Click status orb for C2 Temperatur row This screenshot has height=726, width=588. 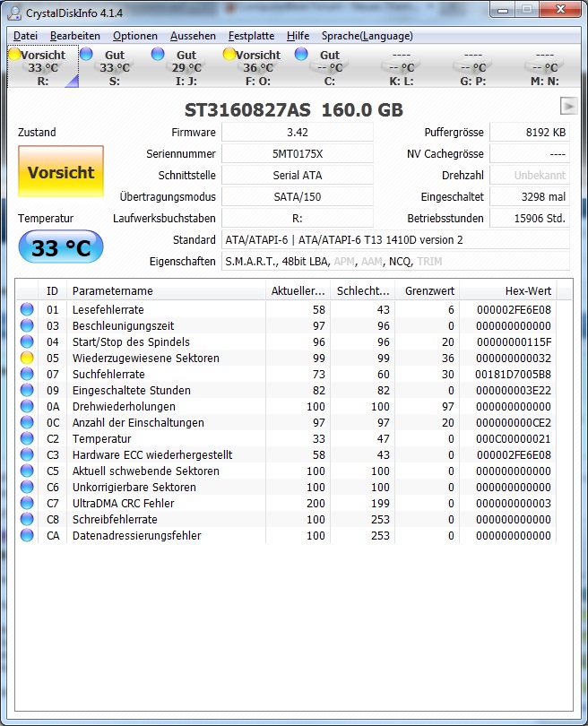pyautogui.click(x=27, y=438)
